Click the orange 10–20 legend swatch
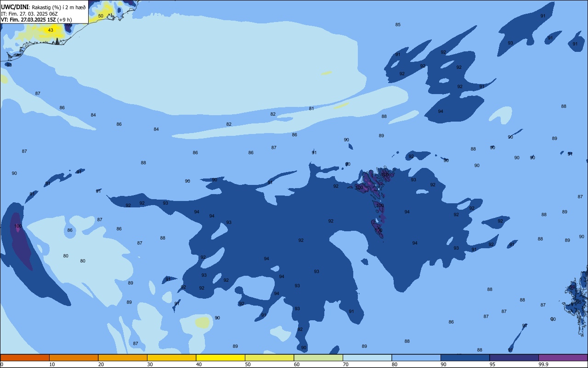Image resolution: width=588 pixels, height=368 pixels. pyautogui.click(x=73, y=357)
